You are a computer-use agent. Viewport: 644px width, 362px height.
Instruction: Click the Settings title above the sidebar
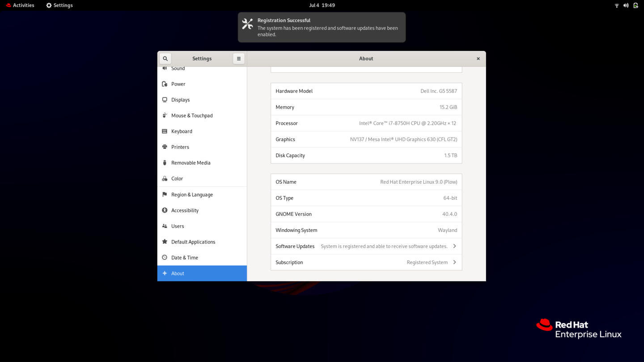click(202, 59)
